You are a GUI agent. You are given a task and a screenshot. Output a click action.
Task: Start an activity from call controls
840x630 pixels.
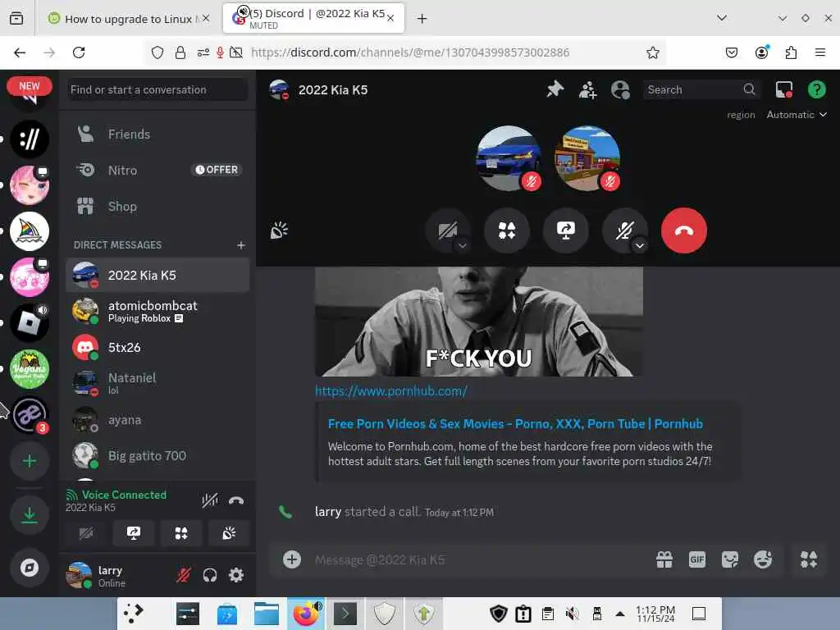(507, 231)
